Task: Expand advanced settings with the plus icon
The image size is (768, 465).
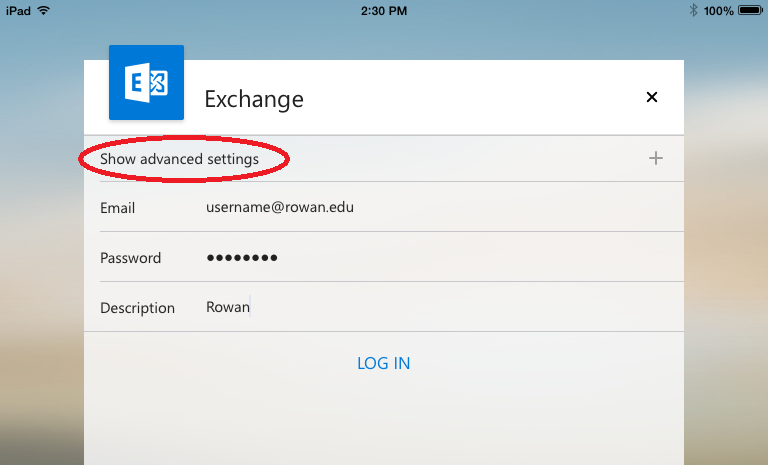Action: pyautogui.click(x=656, y=158)
